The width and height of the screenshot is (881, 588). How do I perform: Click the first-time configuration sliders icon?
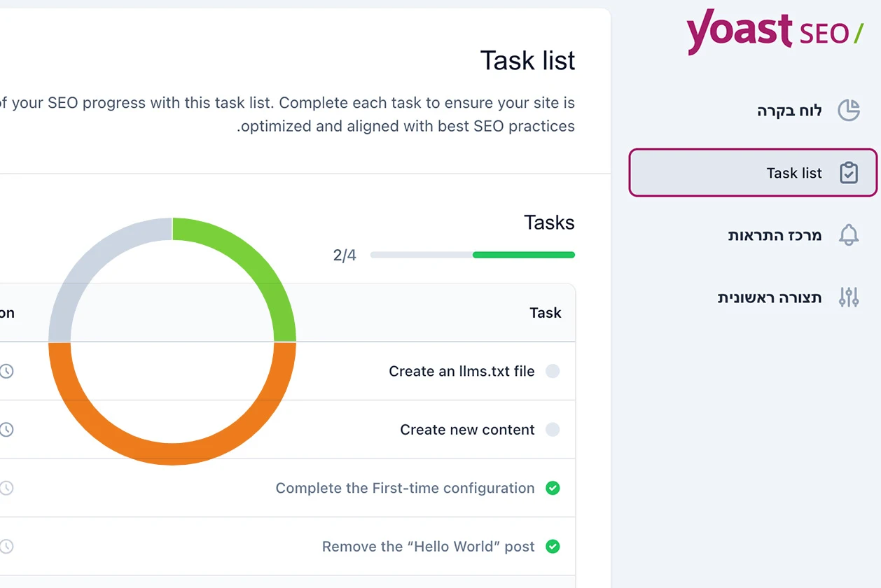tap(849, 297)
